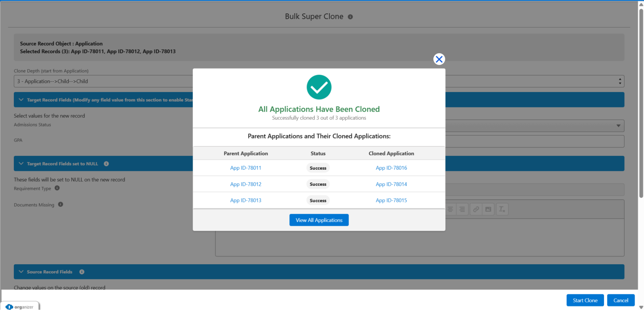Collapse the Target Record Fields section
This screenshot has width=644, height=310.
(x=21, y=100)
